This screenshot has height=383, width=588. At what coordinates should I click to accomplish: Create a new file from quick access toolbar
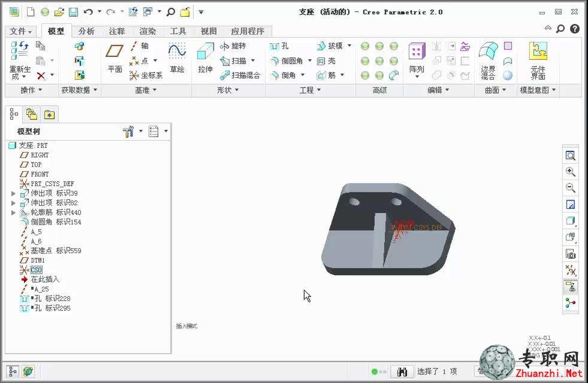(31, 12)
